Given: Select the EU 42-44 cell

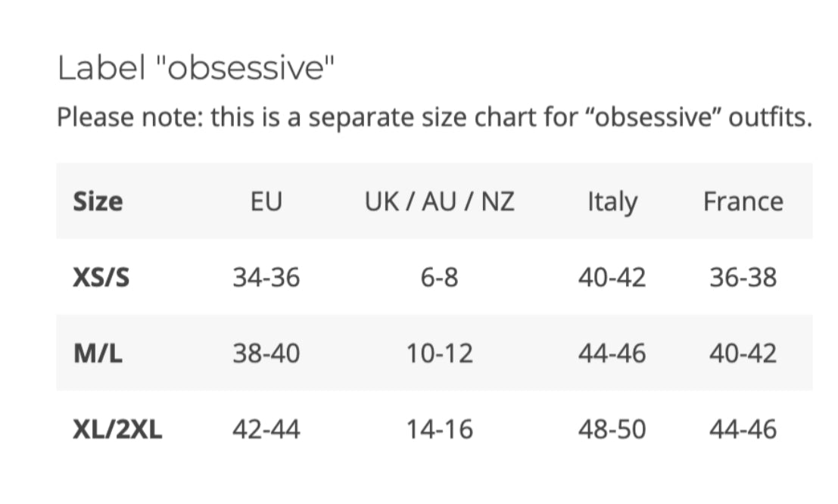Looking at the screenshot, I should click(x=266, y=430).
